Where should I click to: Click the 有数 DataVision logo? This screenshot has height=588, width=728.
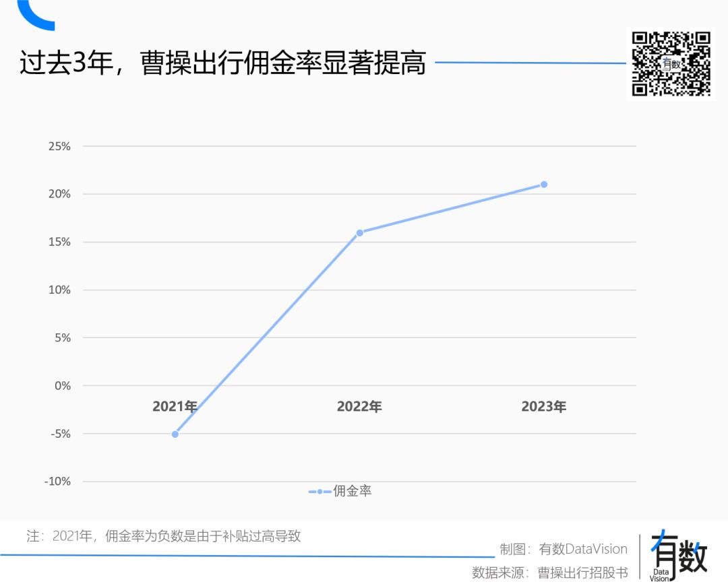(x=678, y=556)
